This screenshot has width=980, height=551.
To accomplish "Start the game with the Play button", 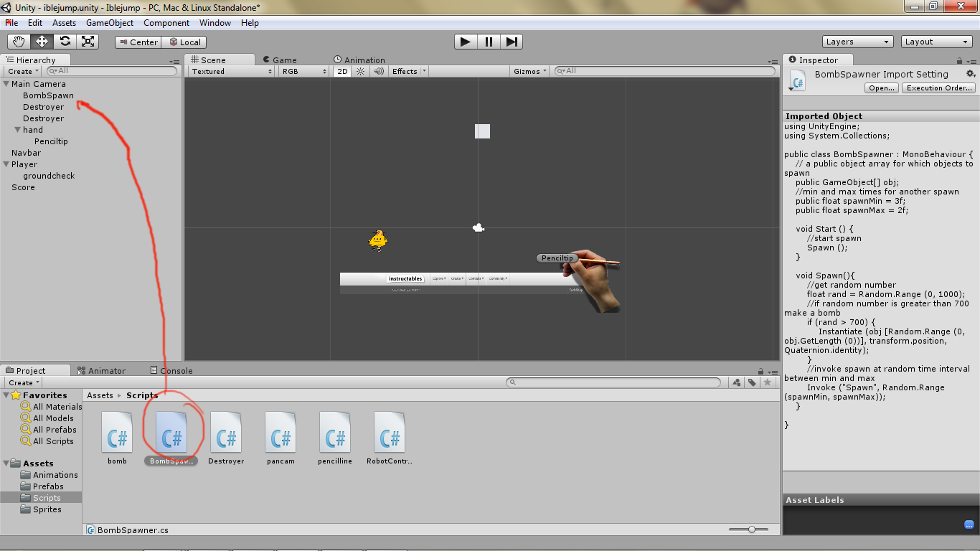I will [466, 42].
